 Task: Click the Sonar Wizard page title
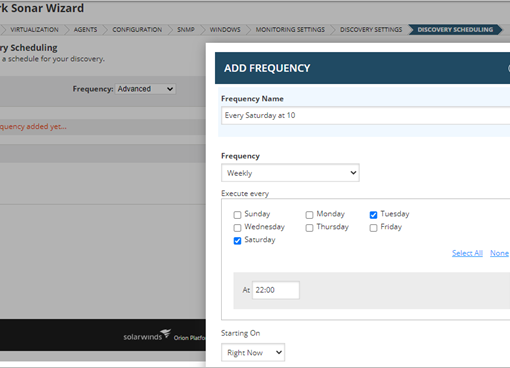coord(42,8)
